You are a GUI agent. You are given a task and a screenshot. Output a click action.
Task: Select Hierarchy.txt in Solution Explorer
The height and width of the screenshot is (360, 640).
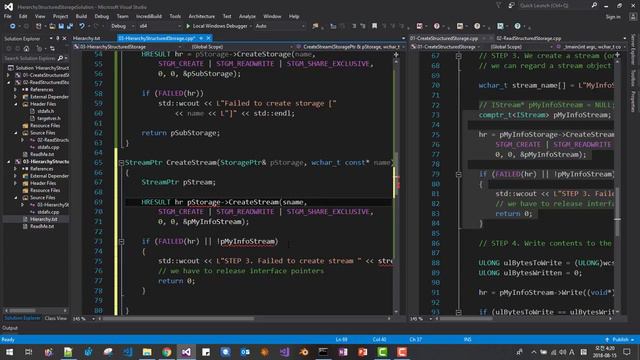(43, 219)
